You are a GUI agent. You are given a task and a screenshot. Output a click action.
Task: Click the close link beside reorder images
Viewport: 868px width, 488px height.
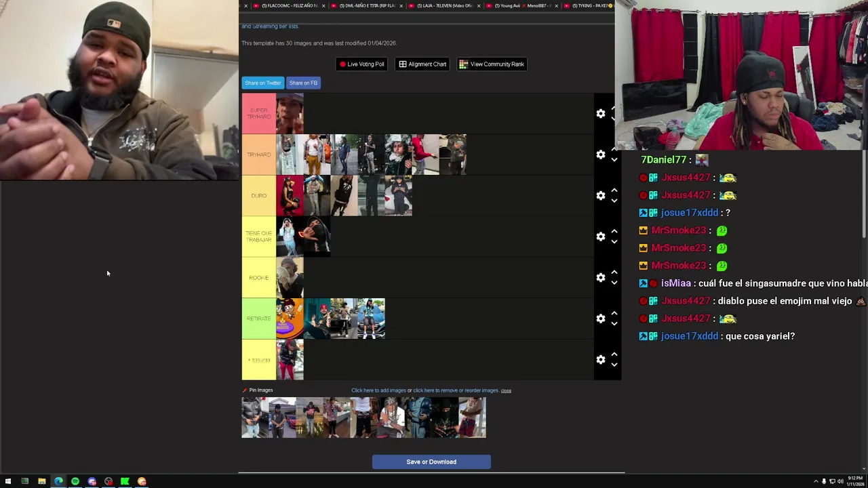point(506,390)
